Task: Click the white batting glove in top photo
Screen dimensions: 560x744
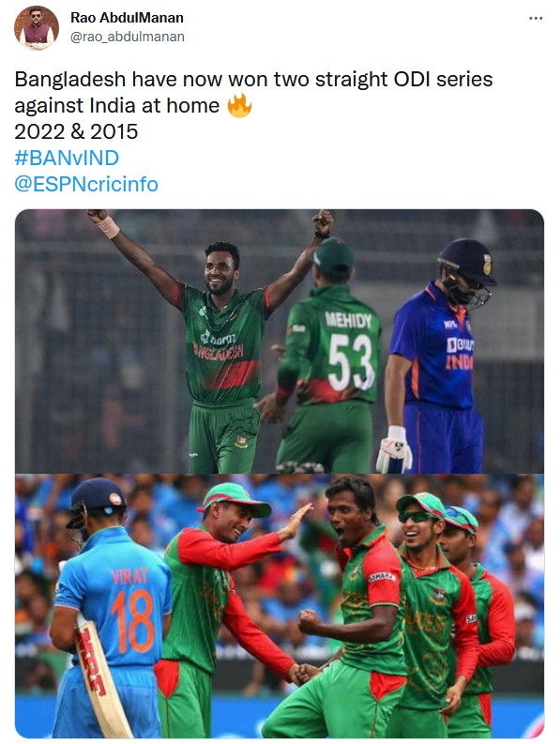Action: pyautogui.click(x=394, y=449)
